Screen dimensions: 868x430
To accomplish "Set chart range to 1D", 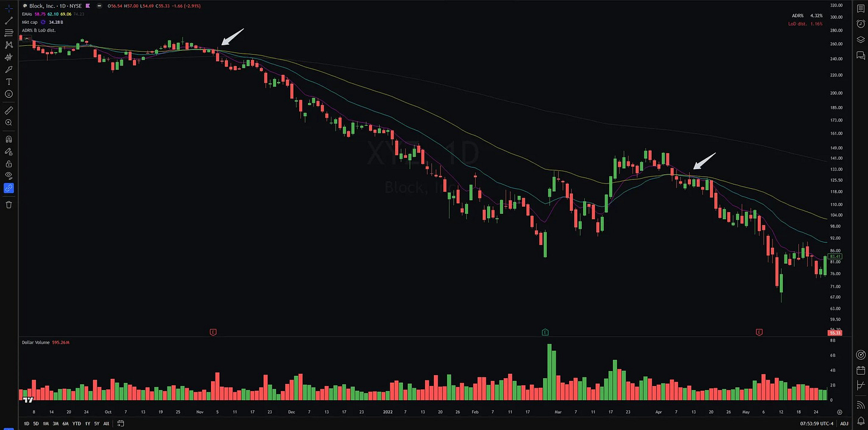I will pyautogui.click(x=26, y=423).
